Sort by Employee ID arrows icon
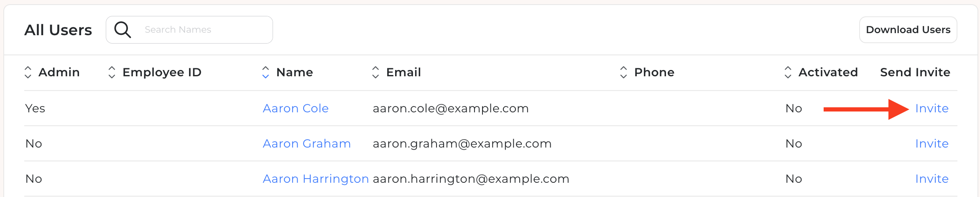Image resolution: width=980 pixels, height=197 pixels. (112, 72)
